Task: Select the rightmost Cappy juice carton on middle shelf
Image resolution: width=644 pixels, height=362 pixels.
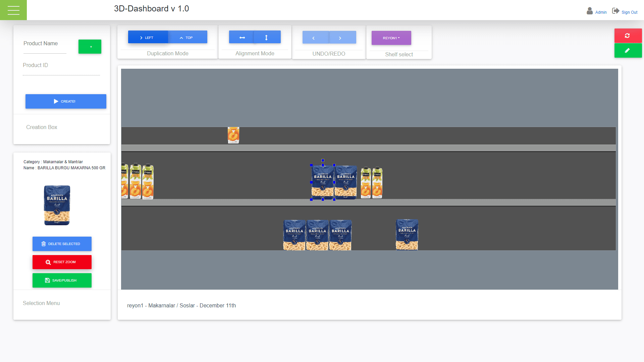Action: point(377,183)
